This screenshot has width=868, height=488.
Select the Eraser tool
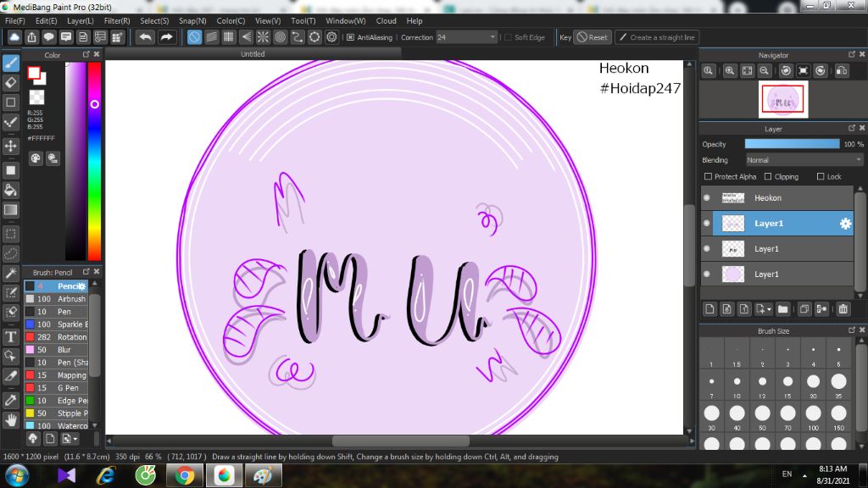point(10,83)
